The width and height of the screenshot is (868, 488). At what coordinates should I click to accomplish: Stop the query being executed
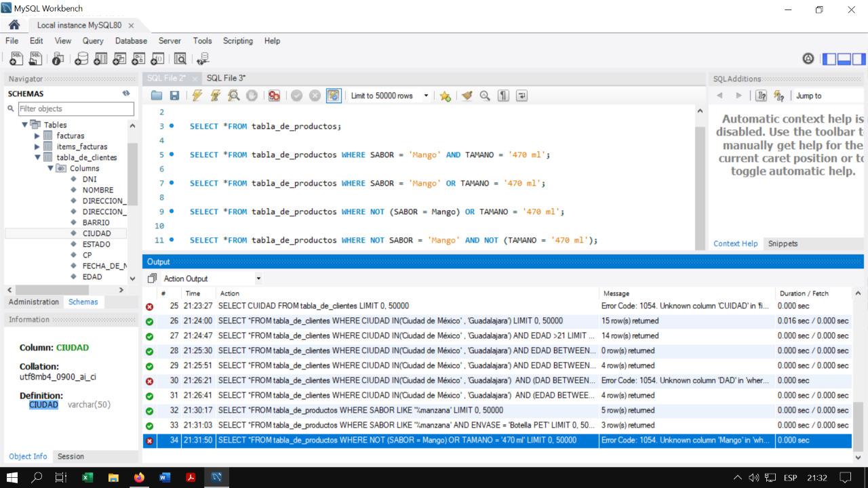(252, 96)
